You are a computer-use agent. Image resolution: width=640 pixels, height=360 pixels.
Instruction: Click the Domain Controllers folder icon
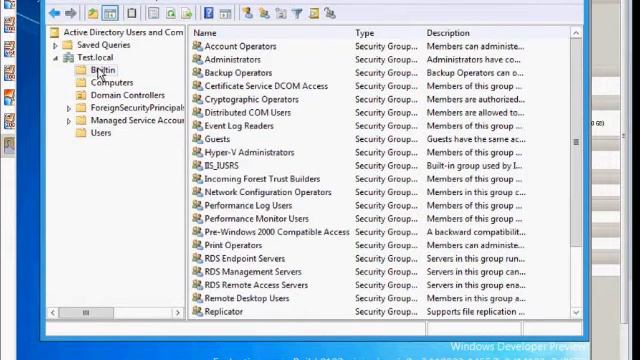click(x=81, y=95)
